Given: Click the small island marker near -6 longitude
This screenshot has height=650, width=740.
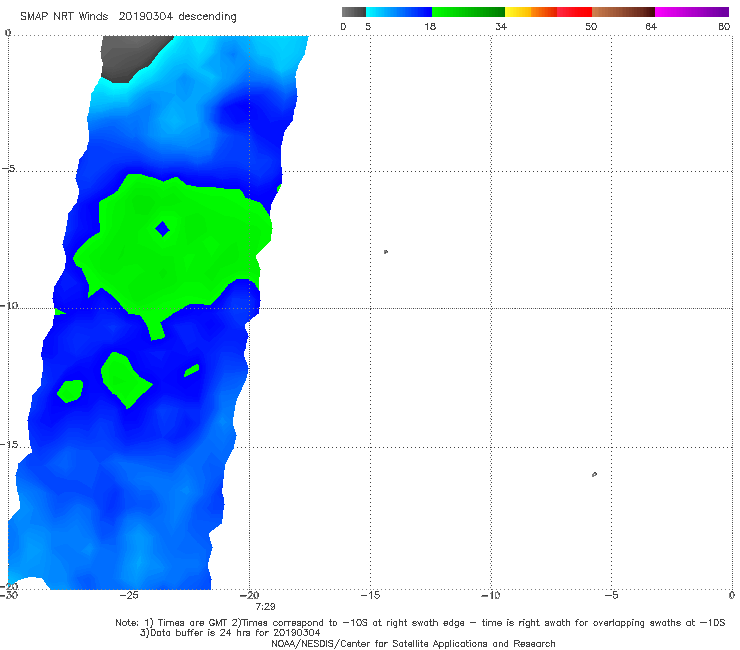Looking at the screenshot, I should click(x=594, y=474).
